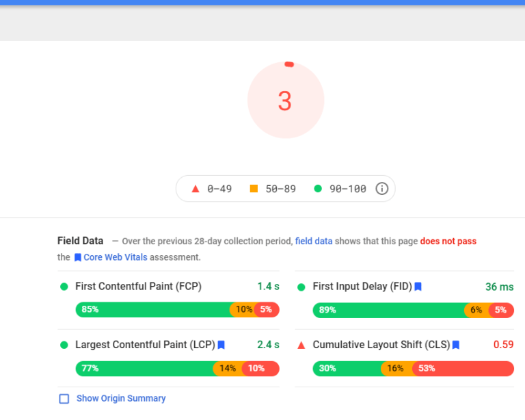Click the bookmark icon next to Cumulative Layout Shift
Viewport: 525px width, 420px height.
(455, 345)
